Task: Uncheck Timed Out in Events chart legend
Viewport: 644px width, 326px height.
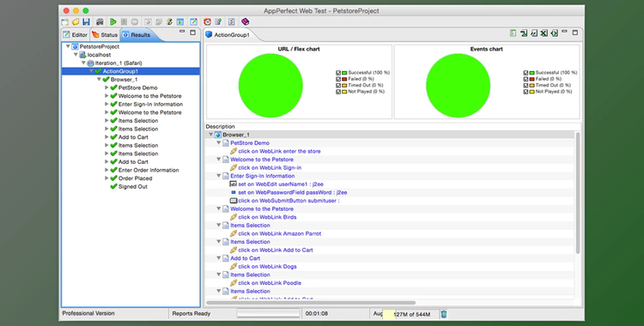Action: pyautogui.click(x=526, y=86)
